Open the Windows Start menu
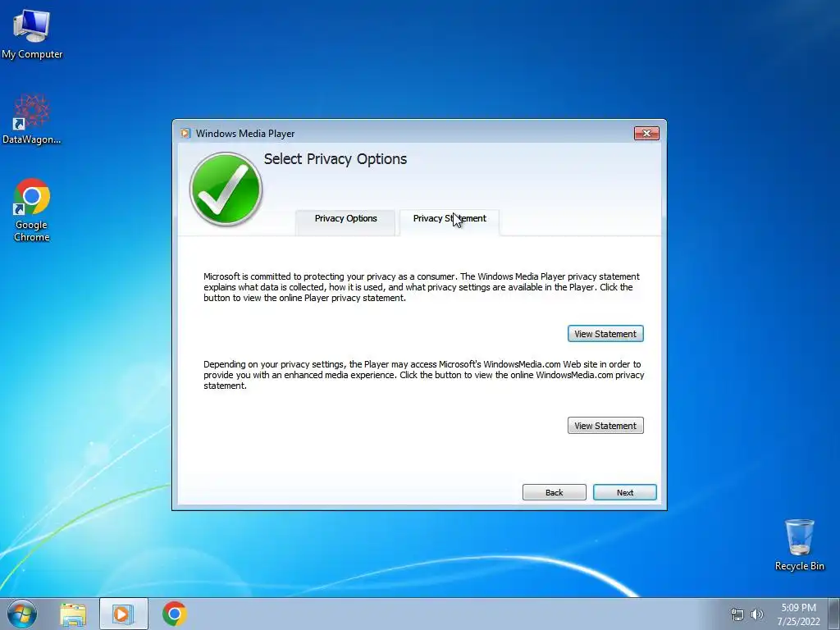 click(x=22, y=614)
